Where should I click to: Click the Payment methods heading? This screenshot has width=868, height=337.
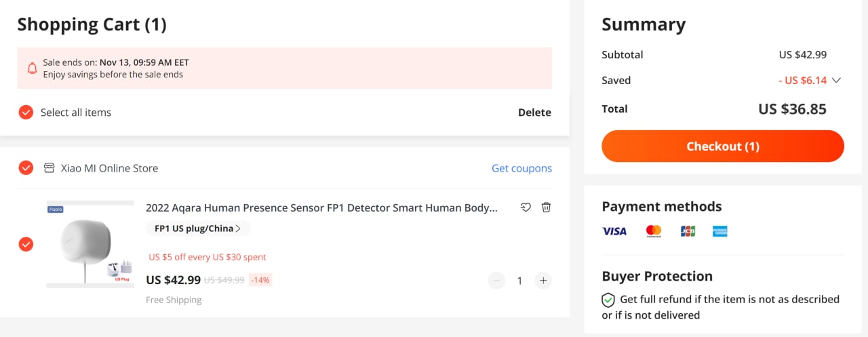(x=662, y=206)
